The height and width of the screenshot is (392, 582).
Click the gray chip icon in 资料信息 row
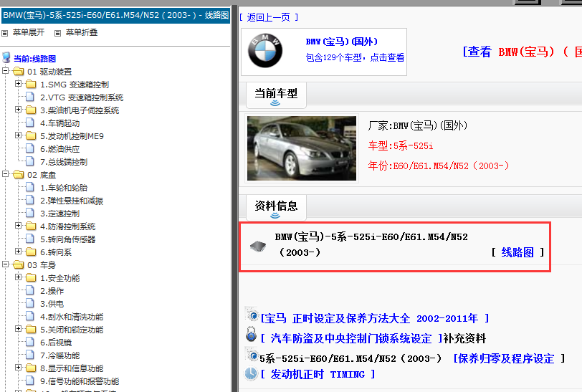click(258, 246)
